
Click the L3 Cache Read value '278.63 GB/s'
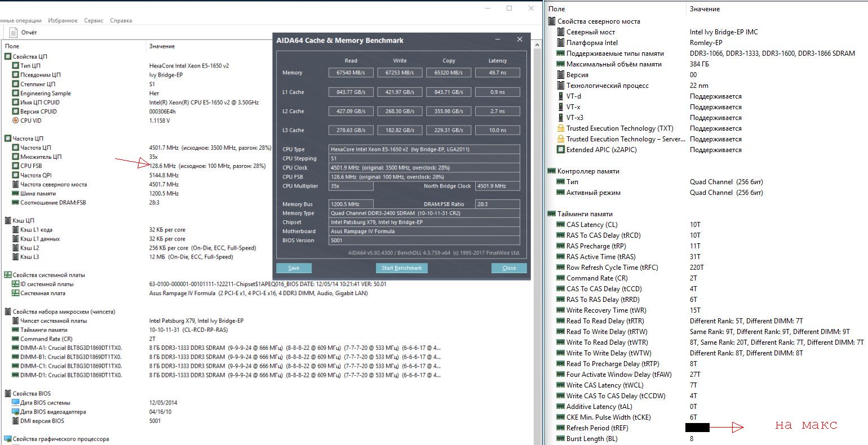351,130
